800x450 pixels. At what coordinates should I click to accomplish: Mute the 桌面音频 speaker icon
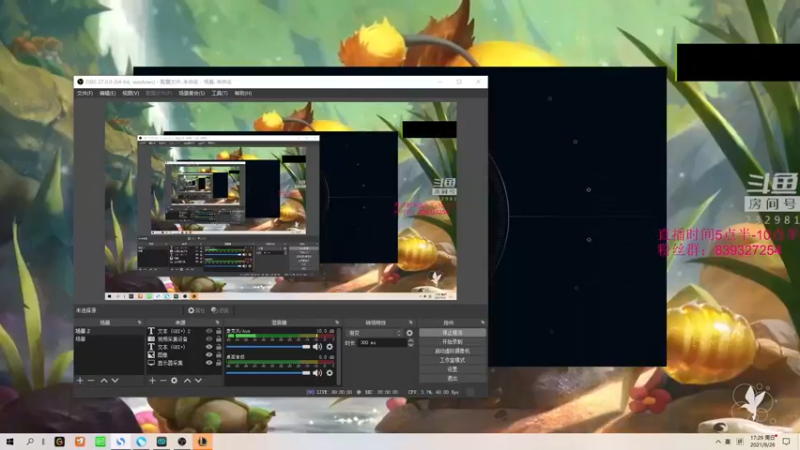(317, 373)
